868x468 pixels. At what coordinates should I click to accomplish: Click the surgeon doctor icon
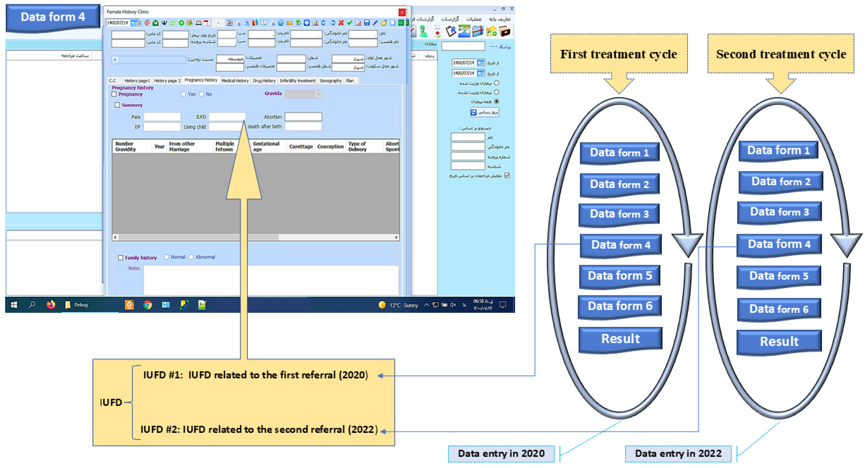point(423,32)
